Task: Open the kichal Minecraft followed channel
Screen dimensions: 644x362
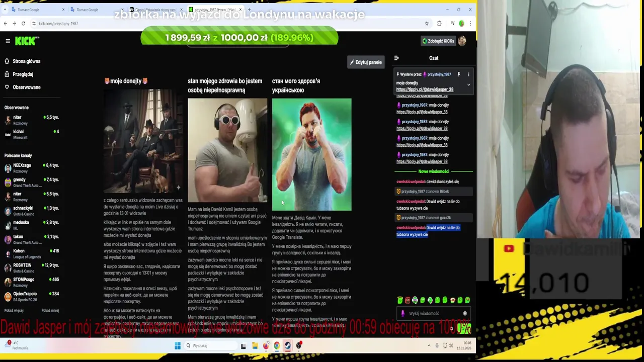Action: click(x=31, y=134)
